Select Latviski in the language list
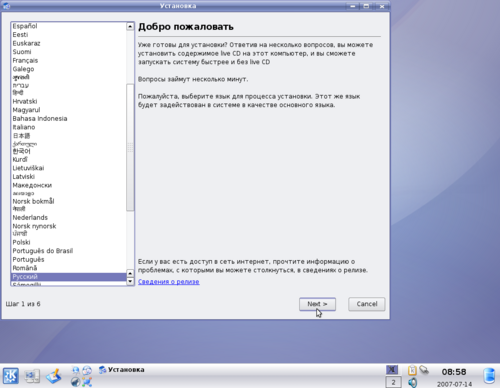 point(69,177)
